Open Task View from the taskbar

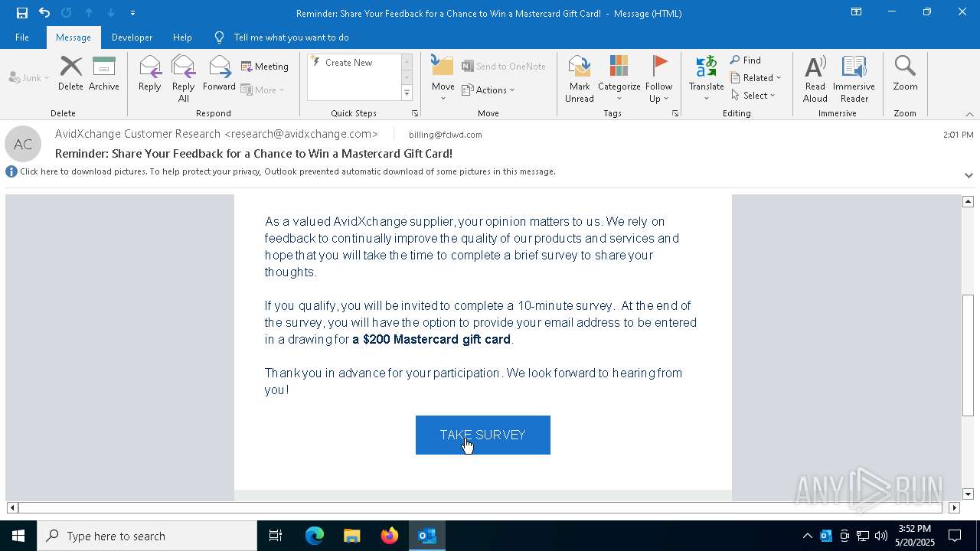(x=276, y=536)
